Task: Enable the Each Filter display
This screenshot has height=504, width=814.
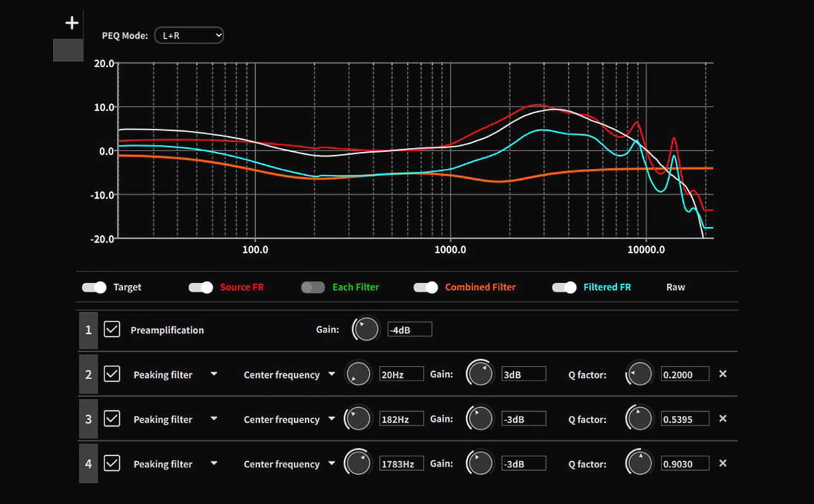Action: pos(313,287)
